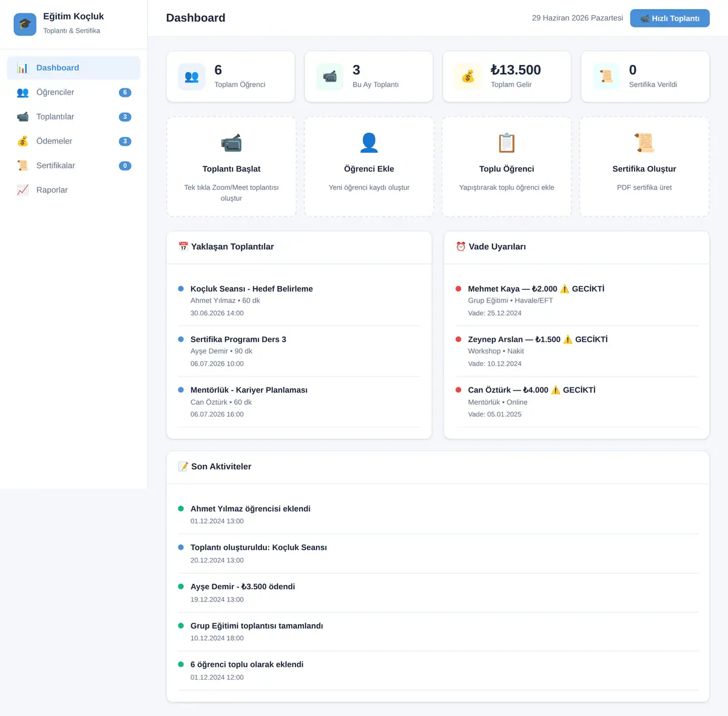Click the Ödemeler money bag sidebar icon
The image size is (728, 716).
pyautogui.click(x=22, y=141)
